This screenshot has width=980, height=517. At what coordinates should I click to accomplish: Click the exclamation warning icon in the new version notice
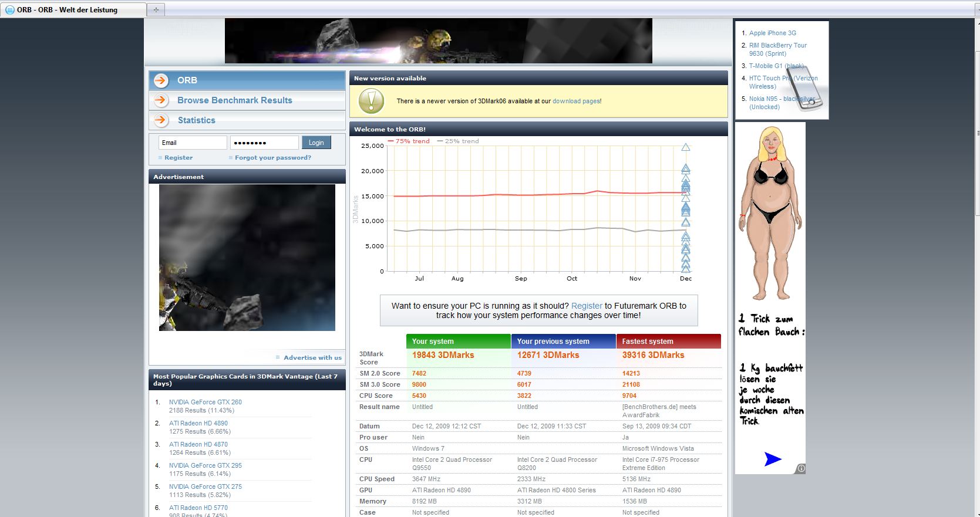371,101
